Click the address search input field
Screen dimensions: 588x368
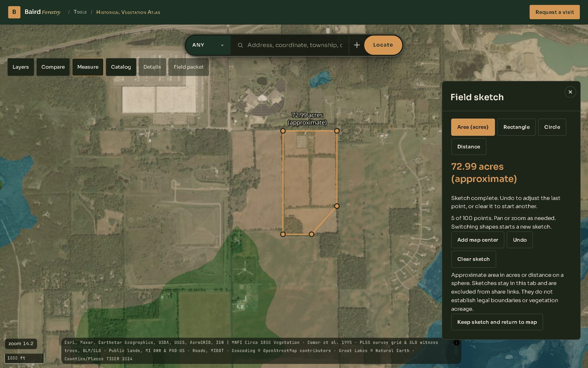point(295,45)
